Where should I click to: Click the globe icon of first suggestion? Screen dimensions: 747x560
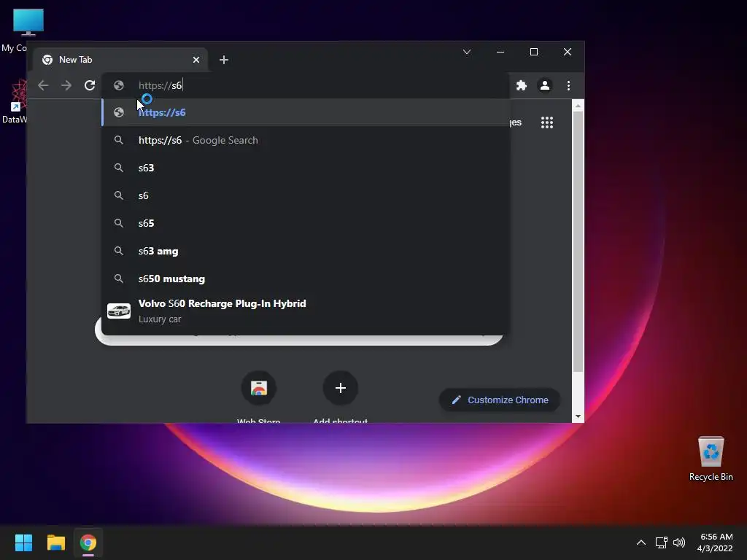click(x=119, y=112)
